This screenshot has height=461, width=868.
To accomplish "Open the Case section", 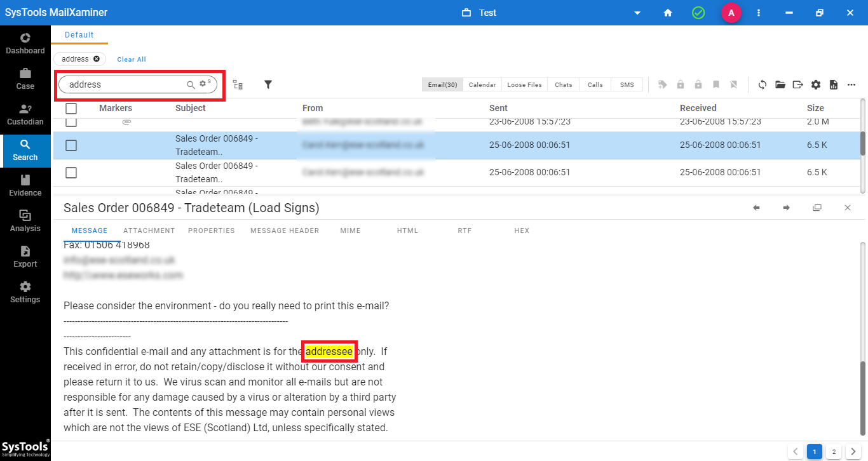I will click(x=25, y=79).
